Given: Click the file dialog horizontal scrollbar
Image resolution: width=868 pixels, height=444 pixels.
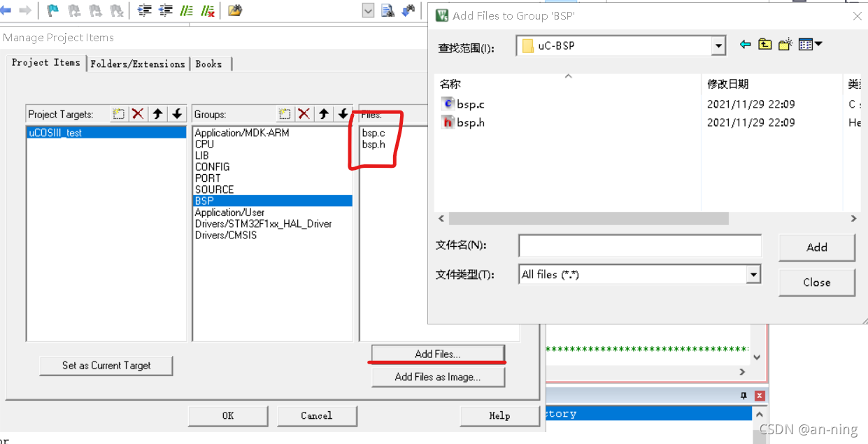Looking at the screenshot, I should (588, 219).
